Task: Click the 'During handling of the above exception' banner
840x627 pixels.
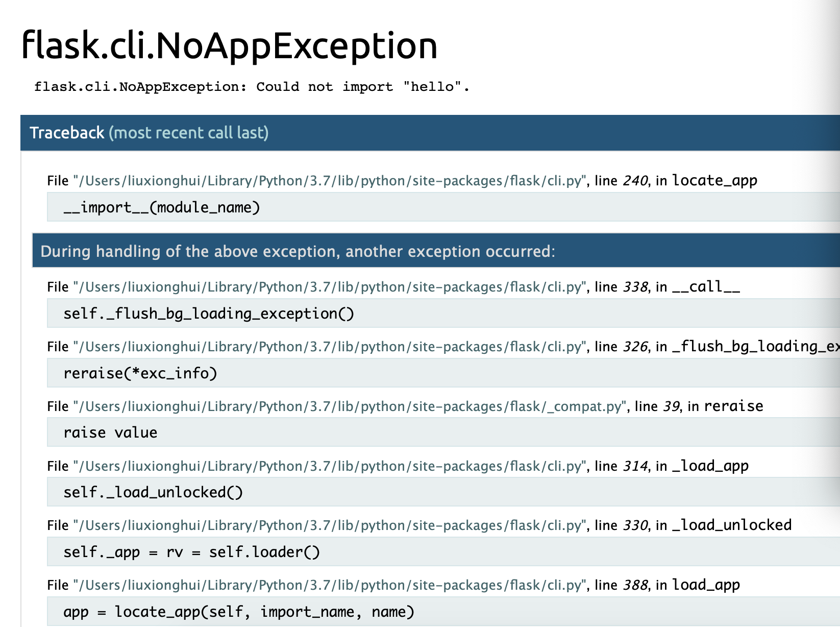Action: click(x=436, y=251)
